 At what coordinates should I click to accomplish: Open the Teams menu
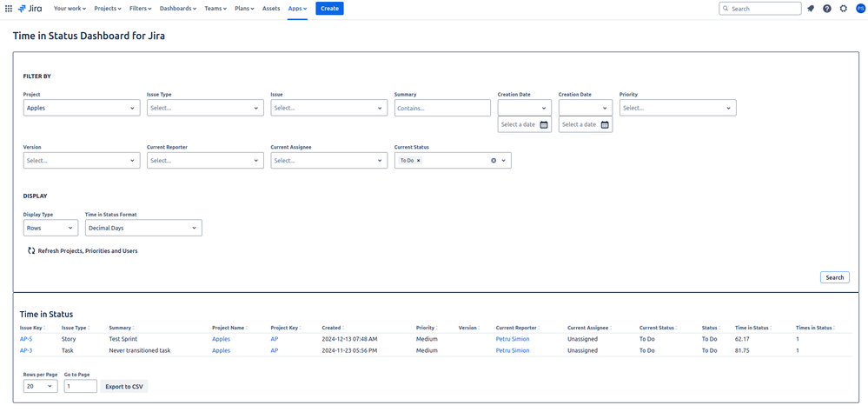pos(214,9)
